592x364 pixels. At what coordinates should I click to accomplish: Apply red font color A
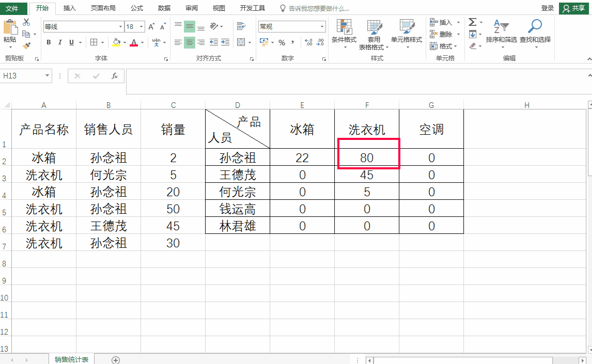(x=134, y=43)
